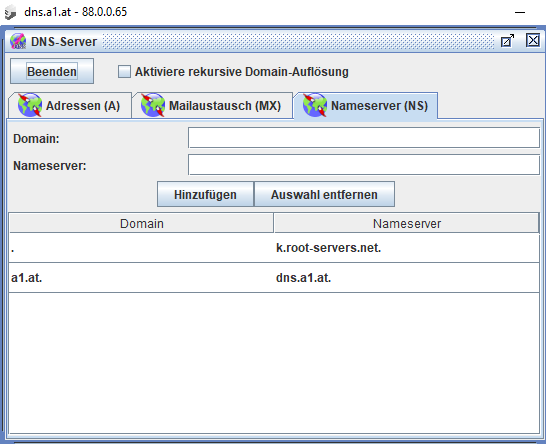Click the globe icon on Mailaustausch (MX) tab

point(153,105)
